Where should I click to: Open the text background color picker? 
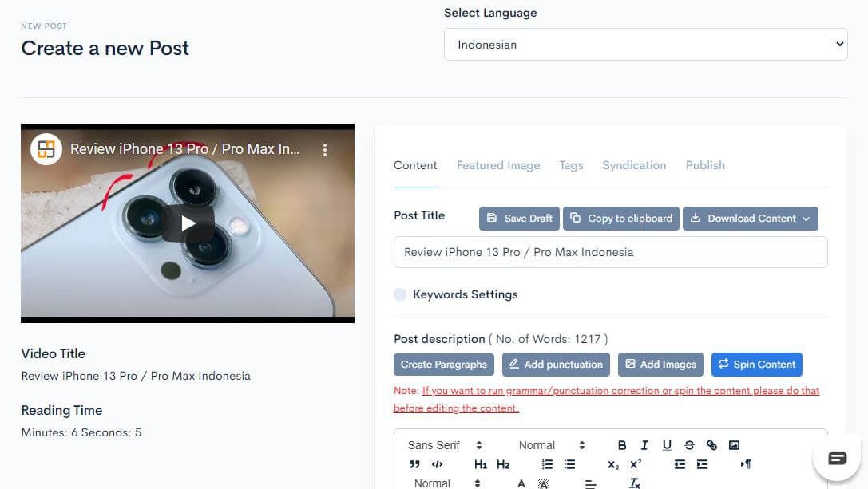click(544, 483)
